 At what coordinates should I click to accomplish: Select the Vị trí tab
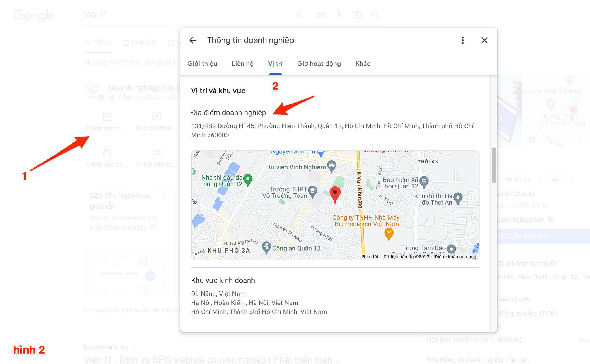coord(275,64)
